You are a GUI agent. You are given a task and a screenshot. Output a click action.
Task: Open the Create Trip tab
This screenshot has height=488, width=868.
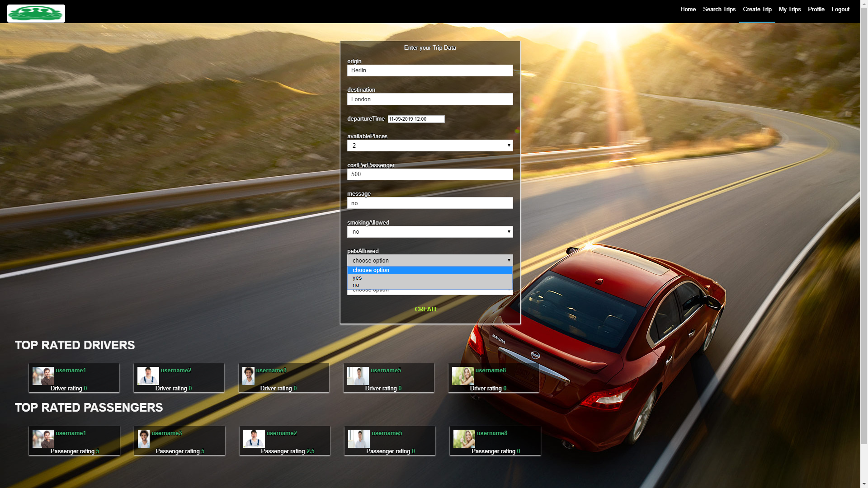click(757, 9)
